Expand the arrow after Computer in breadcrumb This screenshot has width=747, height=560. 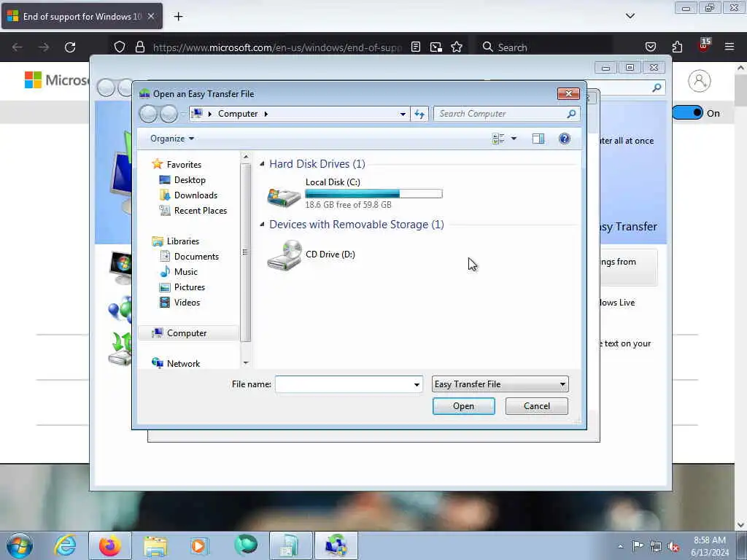[266, 114]
